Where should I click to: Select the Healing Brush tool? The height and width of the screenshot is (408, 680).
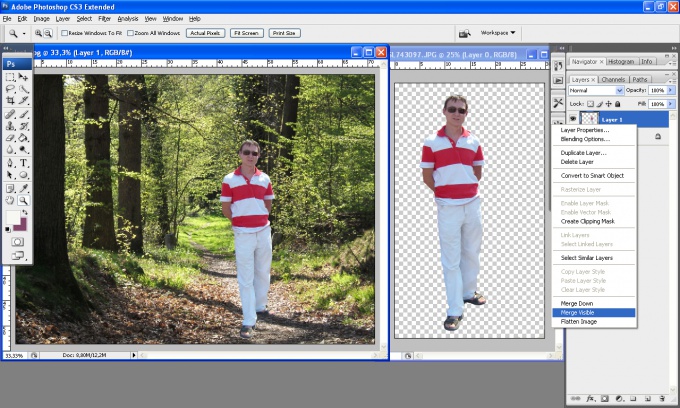click(x=10, y=114)
